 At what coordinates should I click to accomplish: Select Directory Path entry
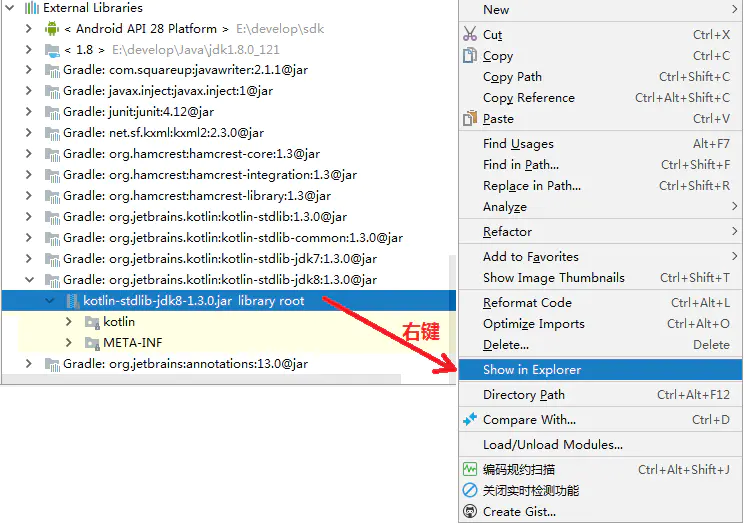(x=600, y=395)
